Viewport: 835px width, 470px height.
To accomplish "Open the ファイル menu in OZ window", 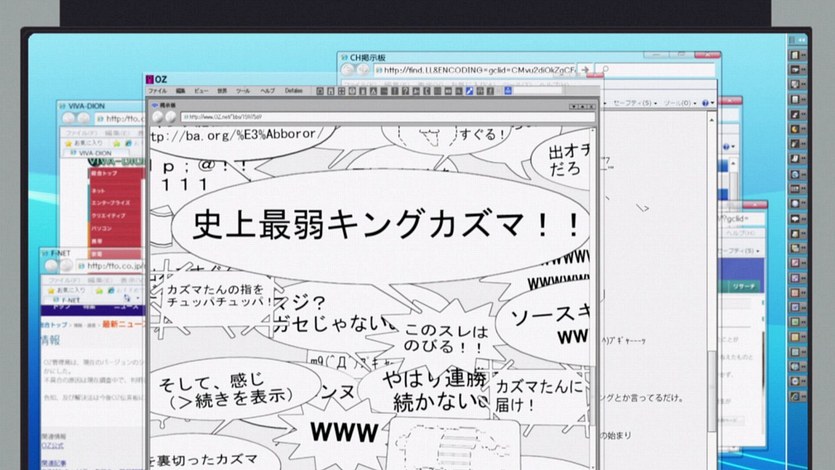I will 158,91.
